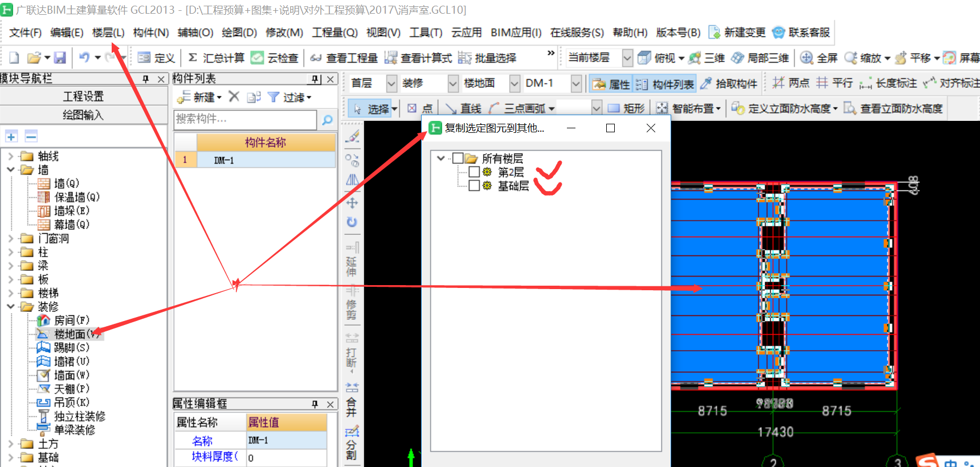Open the 工程量(Q) menu
The image size is (980, 467).
point(335,33)
